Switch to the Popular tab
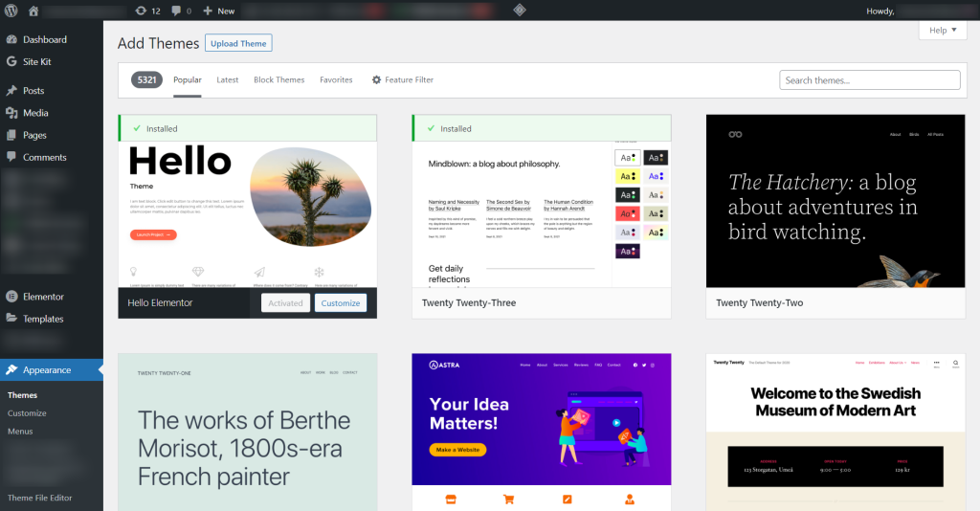 (188, 80)
